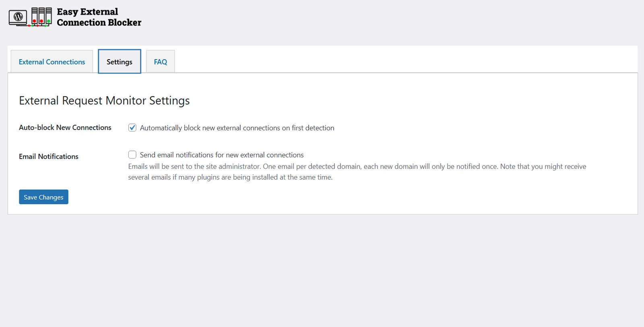Click the 'Send email notifications' label text
Image resolution: width=644 pixels, height=327 pixels.
tap(221, 155)
